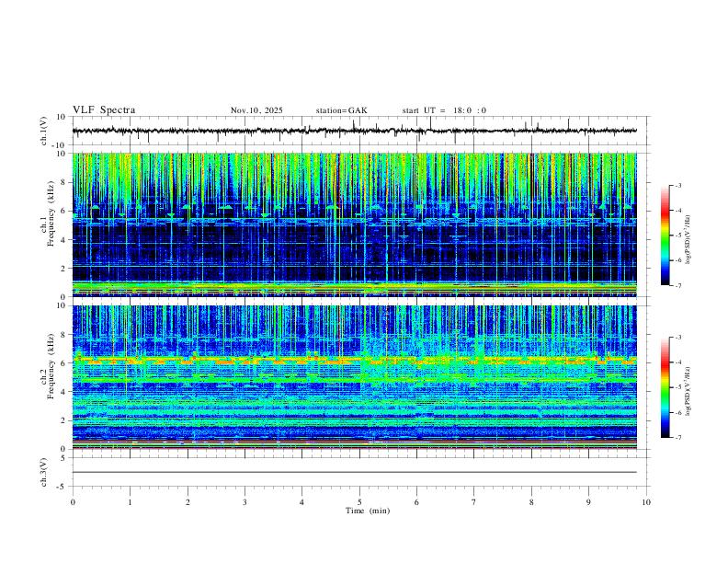Click the "9" tick on the time axis

588,502
